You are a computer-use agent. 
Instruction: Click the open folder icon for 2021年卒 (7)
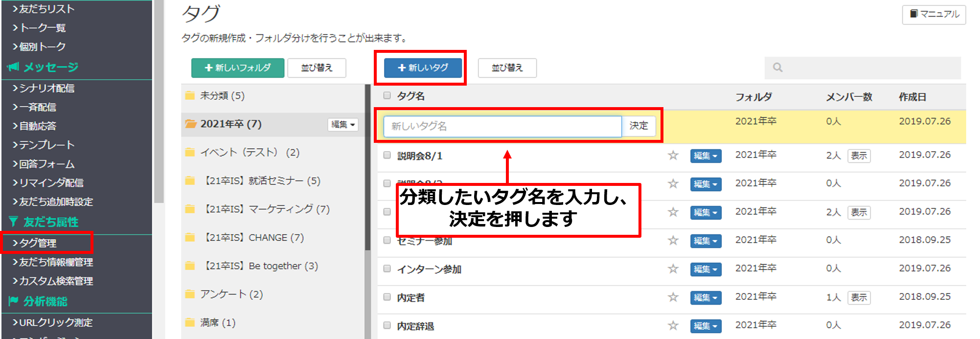(x=191, y=124)
